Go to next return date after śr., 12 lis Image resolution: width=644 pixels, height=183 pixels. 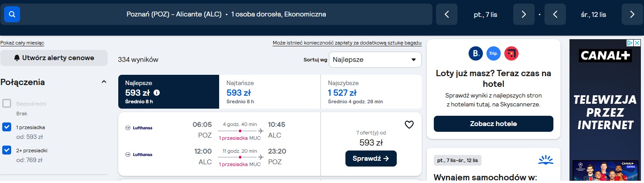632,14
